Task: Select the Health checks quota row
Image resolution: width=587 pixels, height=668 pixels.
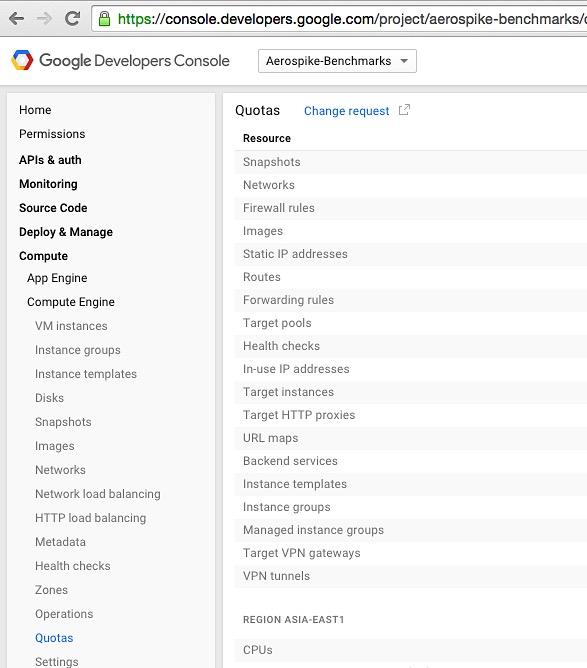Action: pos(411,346)
